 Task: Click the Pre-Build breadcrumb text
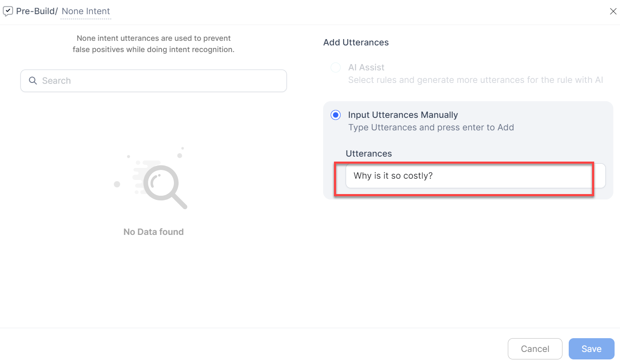coord(36,11)
